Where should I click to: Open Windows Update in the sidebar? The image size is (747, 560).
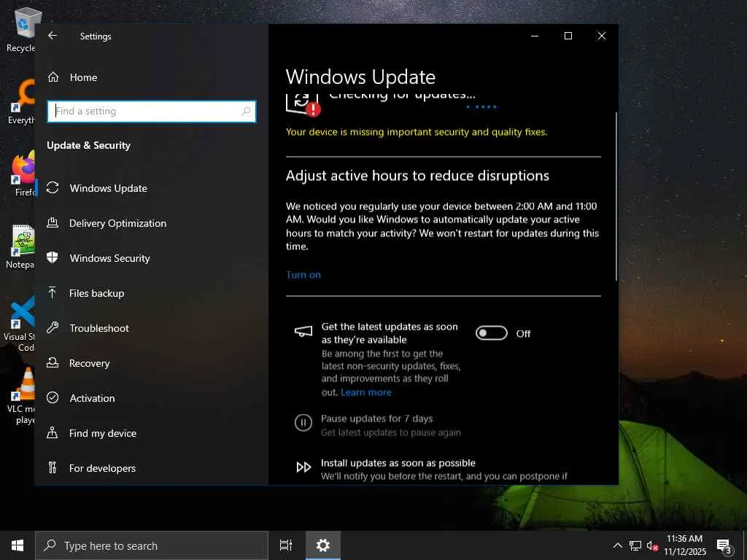click(108, 188)
